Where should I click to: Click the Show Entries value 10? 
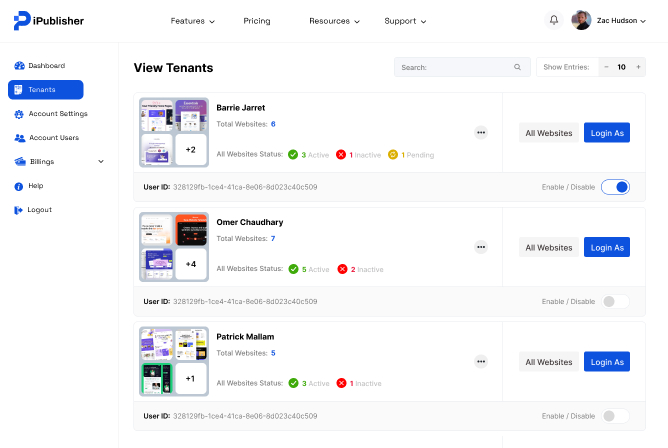(x=622, y=67)
